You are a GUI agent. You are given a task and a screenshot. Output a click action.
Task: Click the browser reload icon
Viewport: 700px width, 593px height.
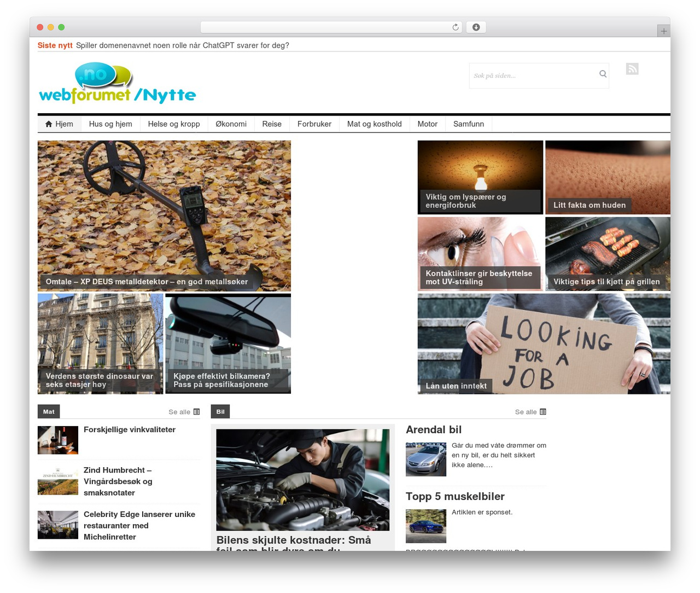[456, 27]
